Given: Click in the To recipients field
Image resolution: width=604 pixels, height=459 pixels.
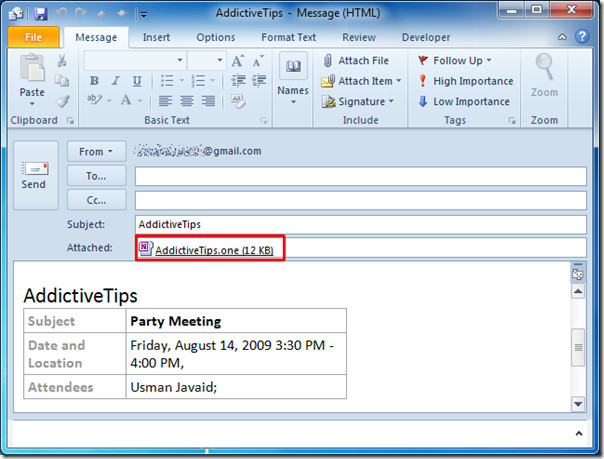Looking at the screenshot, I should point(361,176).
